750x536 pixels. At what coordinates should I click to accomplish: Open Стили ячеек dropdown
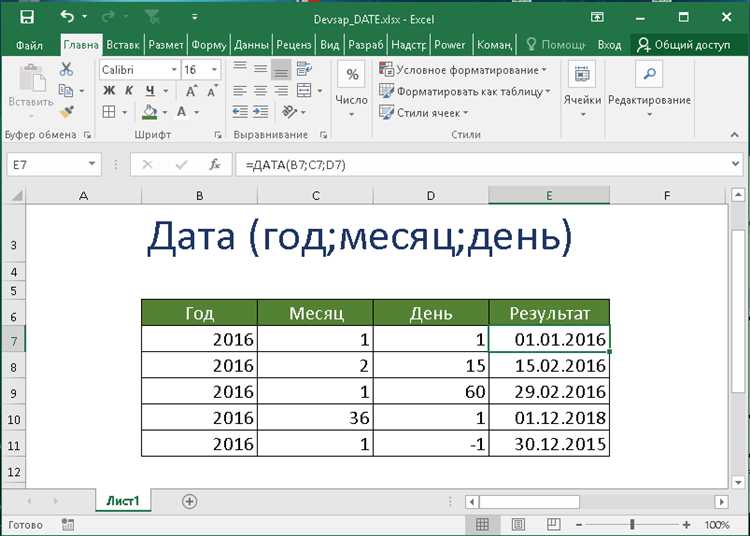[424, 113]
